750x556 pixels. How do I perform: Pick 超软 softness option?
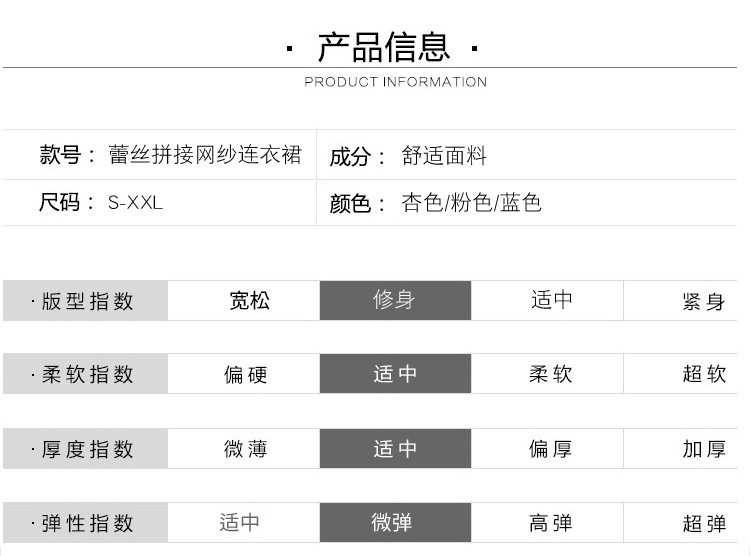point(703,375)
